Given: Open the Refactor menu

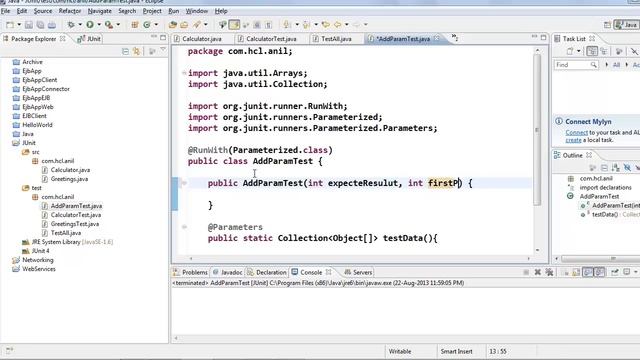Looking at the screenshot, I should click(70, 11).
